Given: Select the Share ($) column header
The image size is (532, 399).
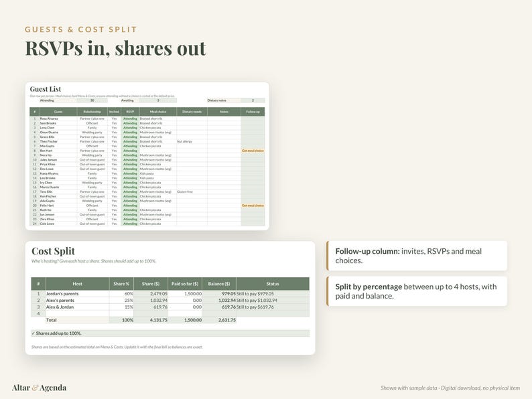Looking at the screenshot, I should click(x=151, y=284).
